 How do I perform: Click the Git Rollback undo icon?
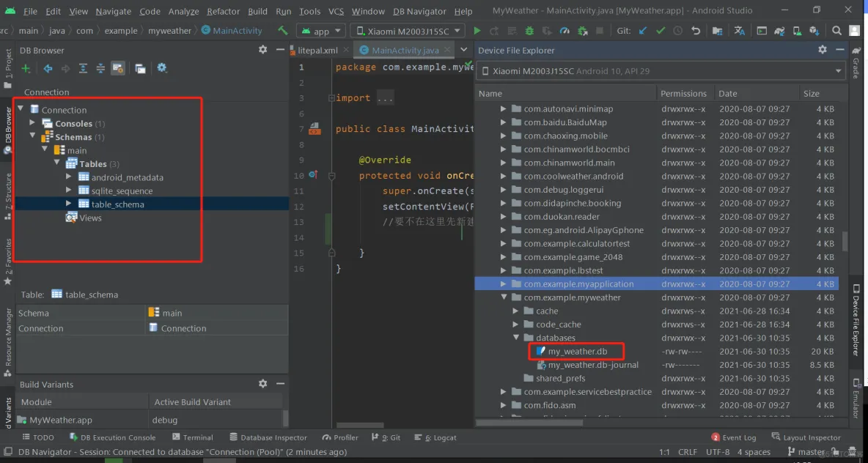point(696,31)
